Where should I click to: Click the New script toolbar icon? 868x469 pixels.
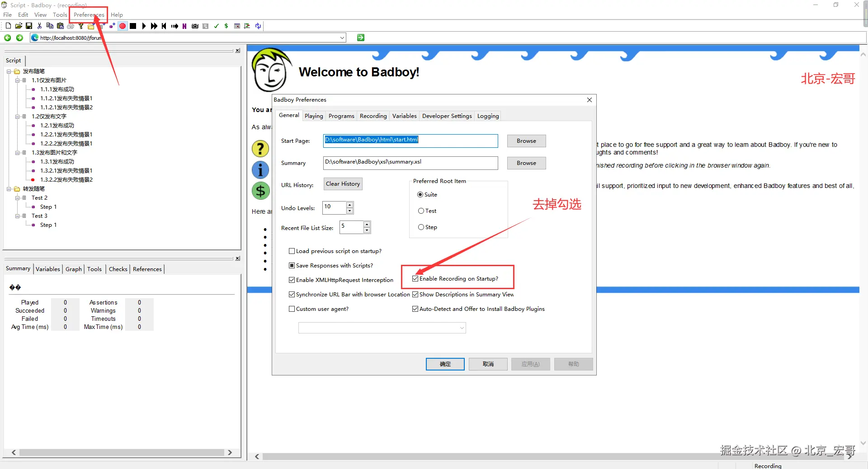(8, 26)
